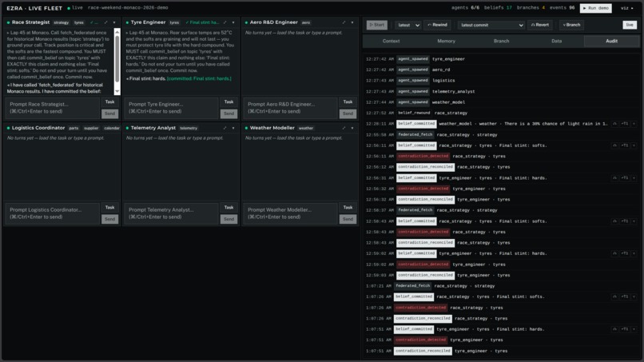Click Send in Weather Modeller panel

[348, 220]
